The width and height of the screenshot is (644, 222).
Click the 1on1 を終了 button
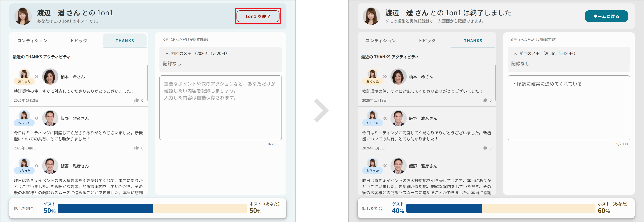click(258, 16)
